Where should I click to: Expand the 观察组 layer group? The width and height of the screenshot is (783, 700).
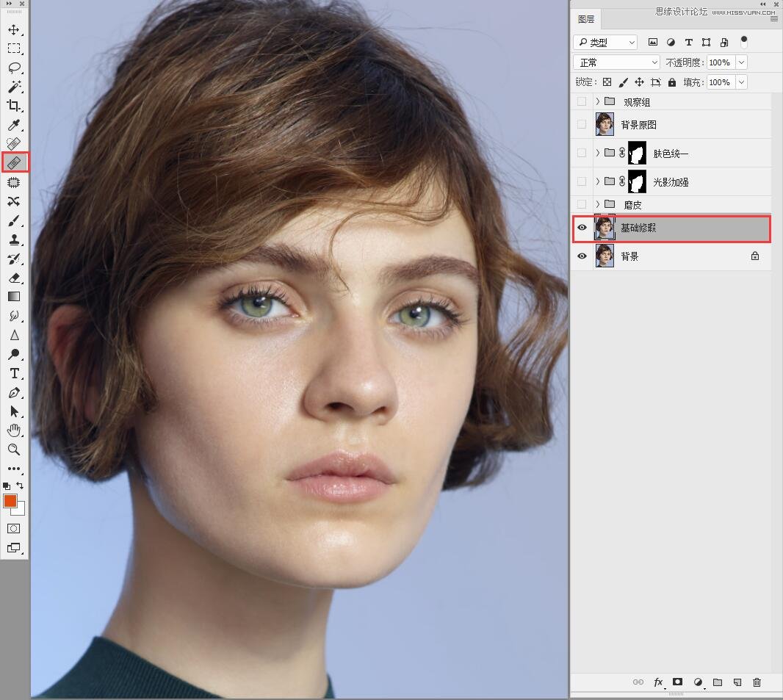[597, 102]
